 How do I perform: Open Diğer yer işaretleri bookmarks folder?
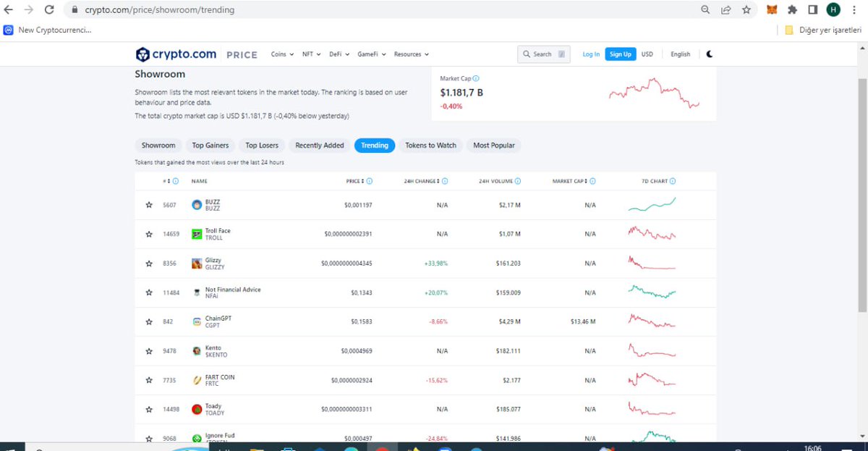[823, 30]
